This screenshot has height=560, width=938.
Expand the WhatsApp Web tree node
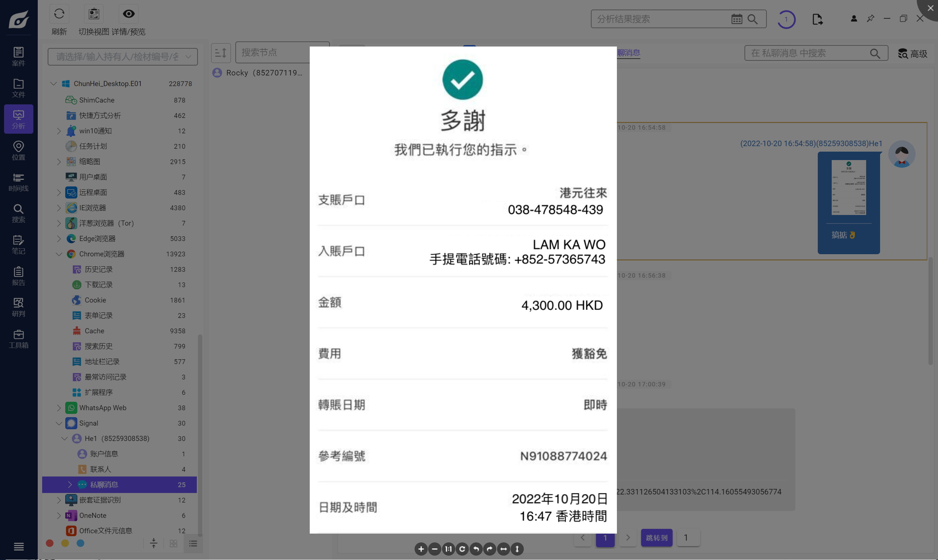pos(59,408)
